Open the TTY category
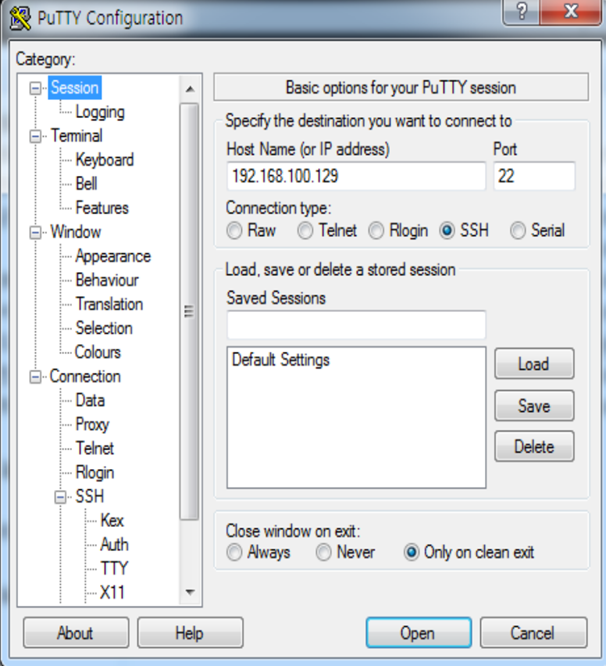The image size is (606, 666). (x=114, y=569)
